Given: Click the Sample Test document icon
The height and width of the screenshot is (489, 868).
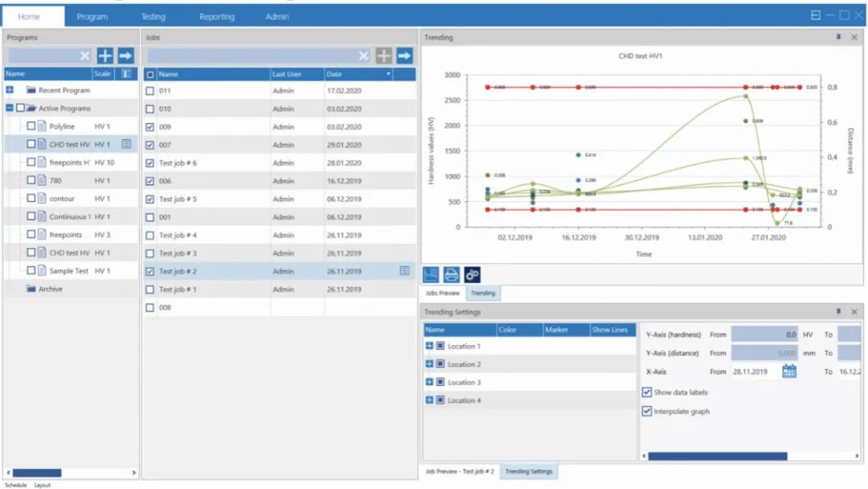Looking at the screenshot, I should click(x=42, y=271).
